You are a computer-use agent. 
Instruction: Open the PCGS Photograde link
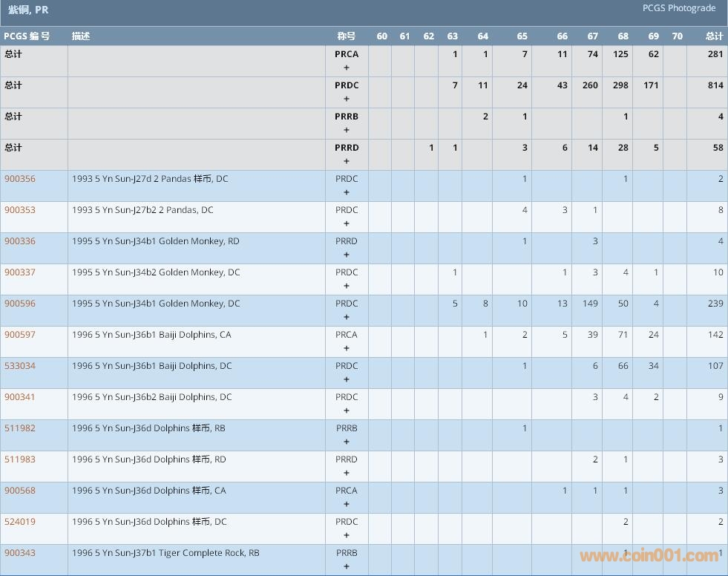(678, 8)
